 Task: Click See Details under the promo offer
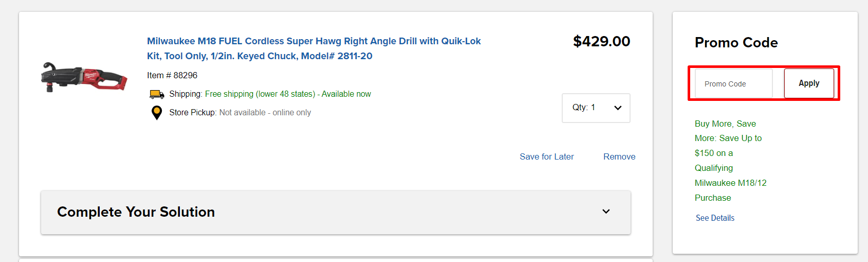point(715,218)
